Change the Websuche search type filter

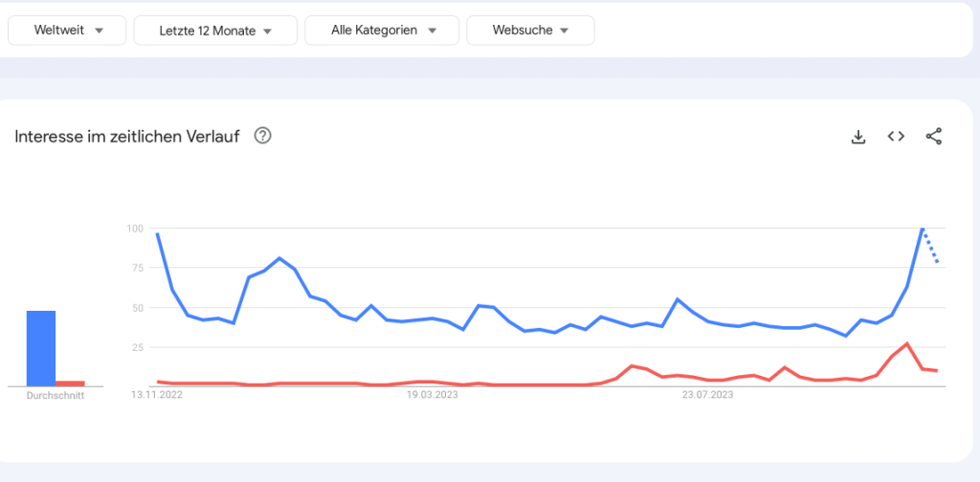pos(530,31)
